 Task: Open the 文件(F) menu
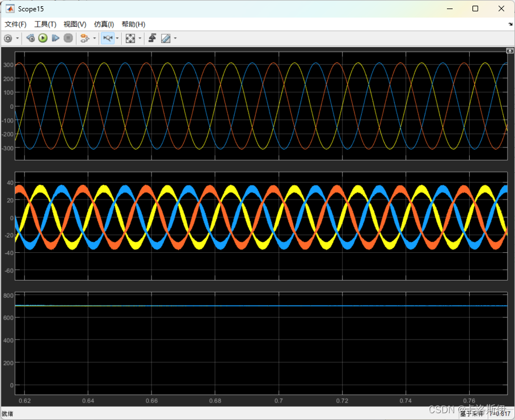pyautogui.click(x=15, y=24)
